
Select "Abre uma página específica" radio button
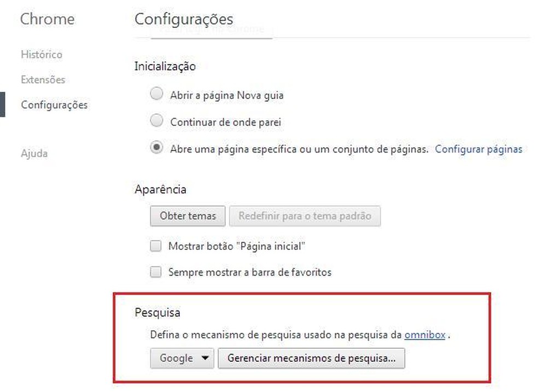(157, 148)
